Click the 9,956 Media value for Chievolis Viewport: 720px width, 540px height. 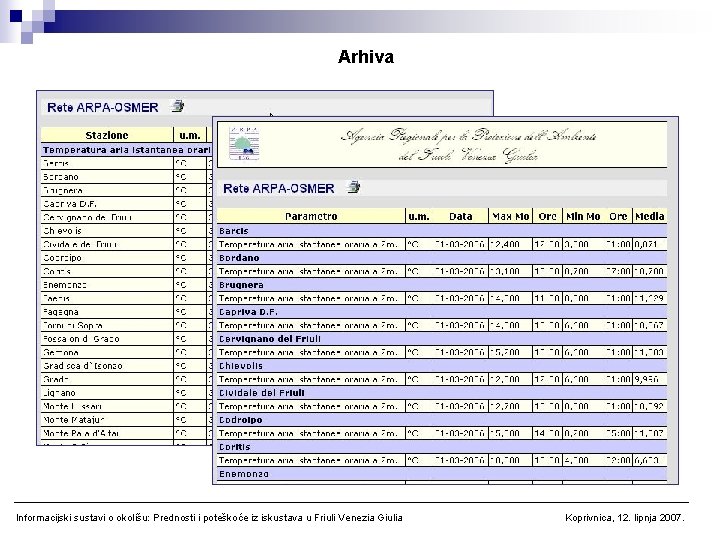(x=647, y=379)
